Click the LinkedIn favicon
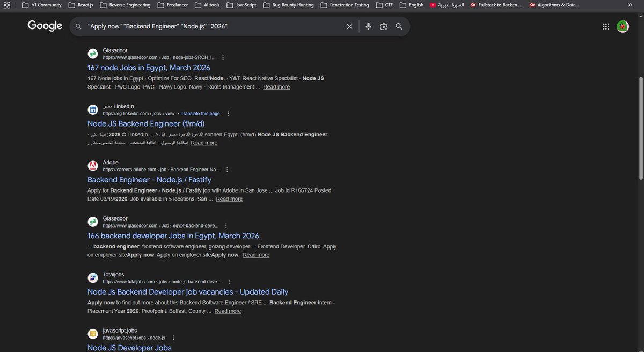This screenshot has height=352, width=644. [93, 109]
